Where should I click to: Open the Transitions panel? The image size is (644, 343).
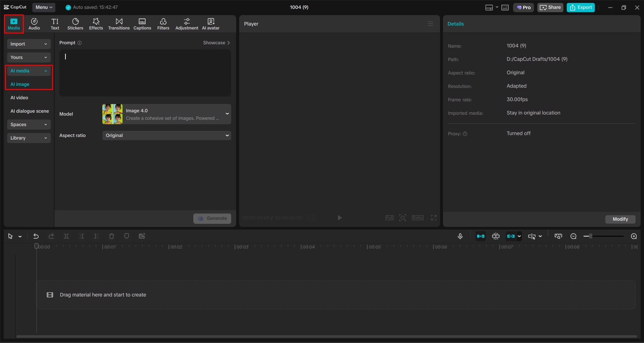pyautogui.click(x=119, y=23)
